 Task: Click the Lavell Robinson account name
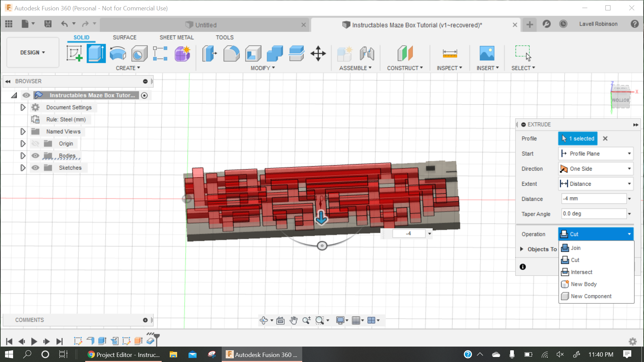pos(598,24)
